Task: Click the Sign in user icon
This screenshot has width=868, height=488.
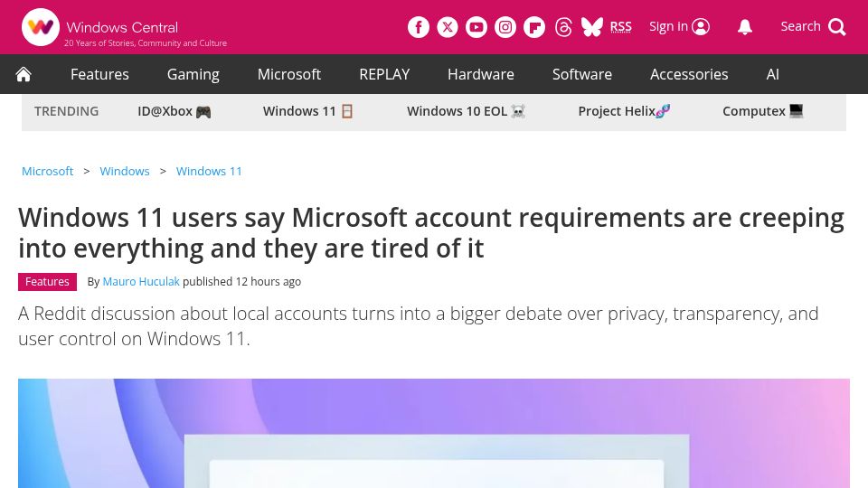Action: (701, 26)
